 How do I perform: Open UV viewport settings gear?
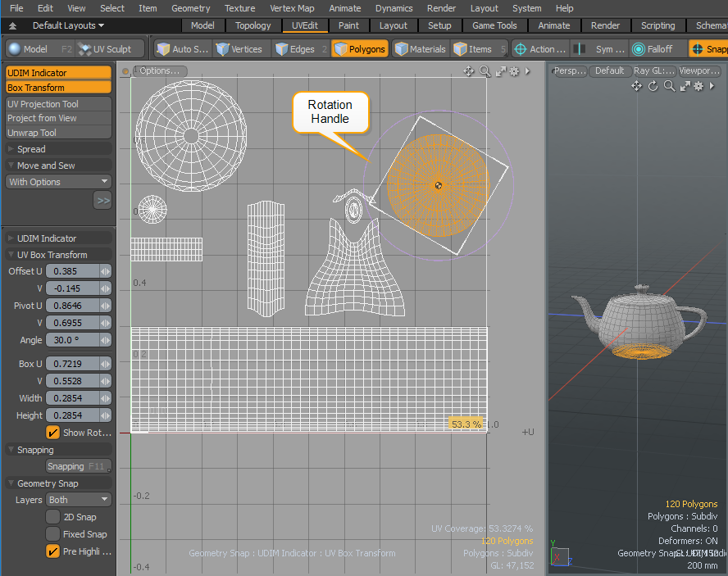pos(514,71)
